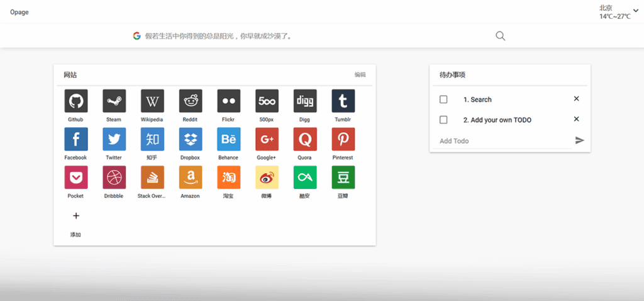Check the '2. Add your own TODO' checkbox

[443, 120]
